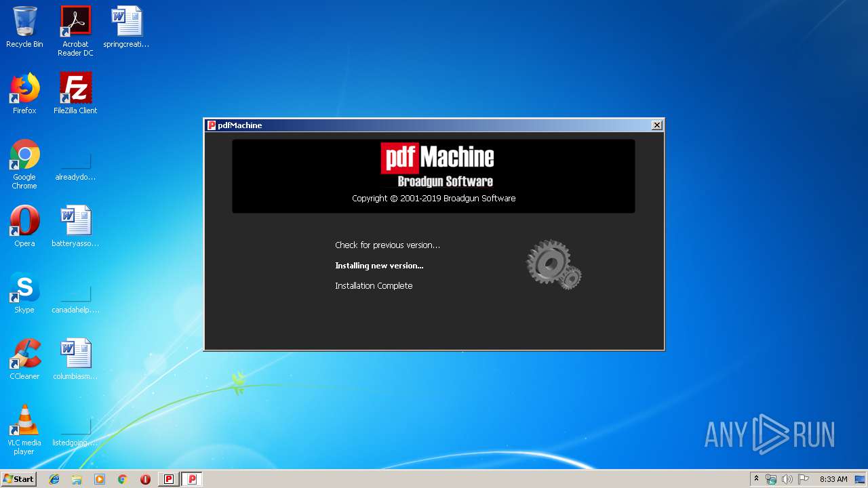The height and width of the screenshot is (488, 868).
Task: Open FileZilla Client shortcut
Action: tap(75, 94)
